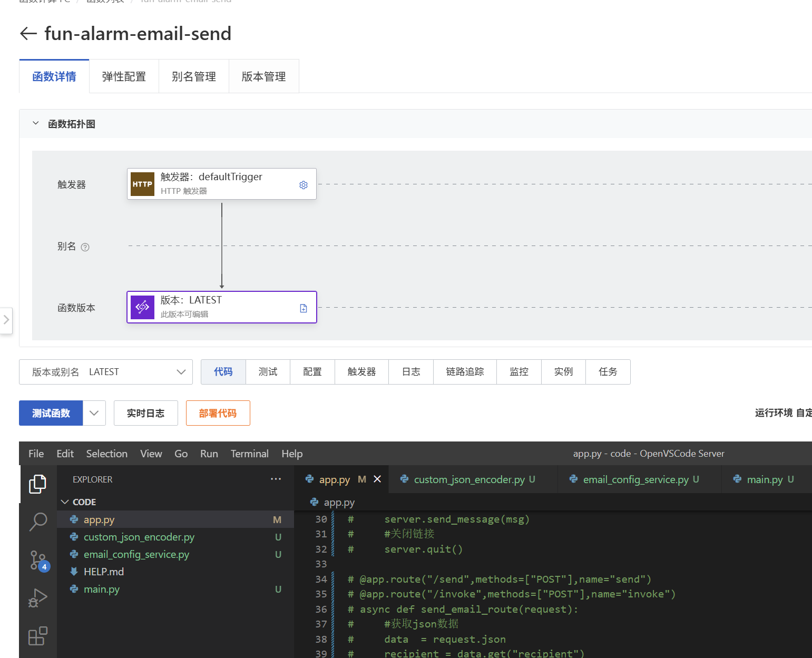Open the VS Code Explorer view icon
812x658 pixels.
pyautogui.click(x=37, y=484)
